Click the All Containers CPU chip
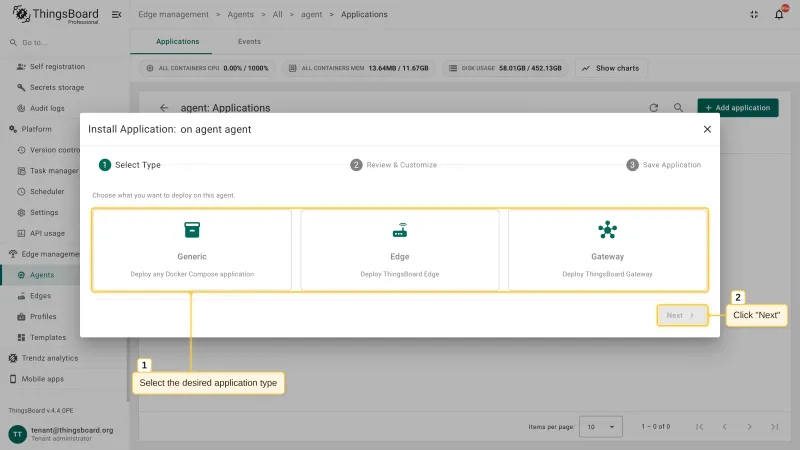The height and width of the screenshot is (450, 800). 207,68
